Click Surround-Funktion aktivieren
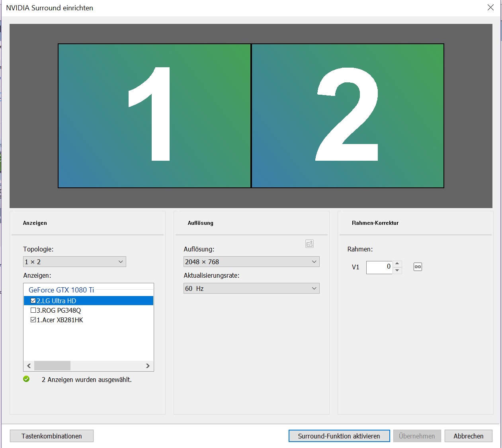Screen dimensions: 502x448 point(339,436)
